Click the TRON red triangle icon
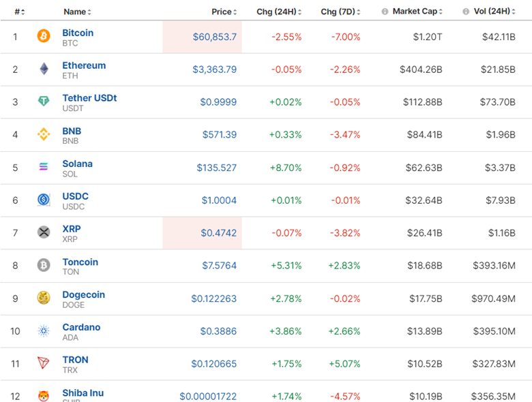The height and width of the screenshot is (402, 532). pos(43,363)
